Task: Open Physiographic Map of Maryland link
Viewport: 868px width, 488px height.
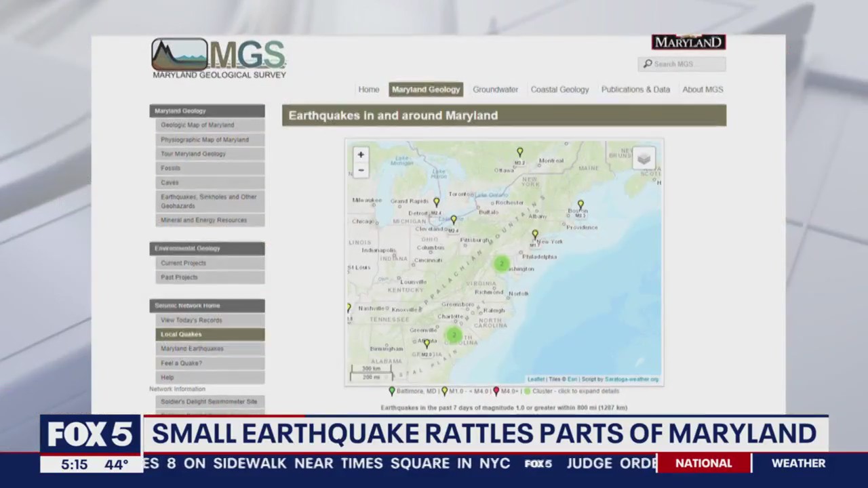Action: pyautogui.click(x=210, y=140)
